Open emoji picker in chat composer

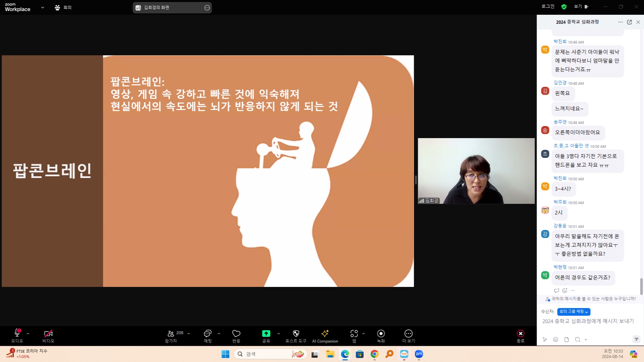555,340
